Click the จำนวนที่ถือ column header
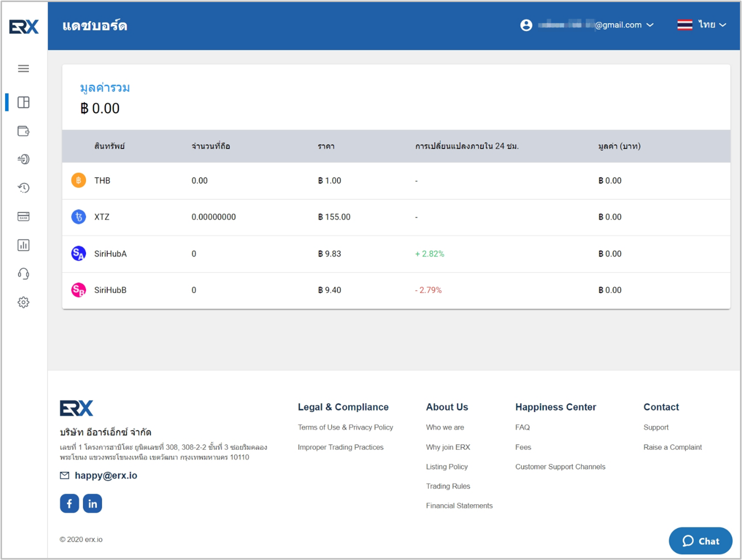Screen dimensions: 742x560 [x=211, y=146]
